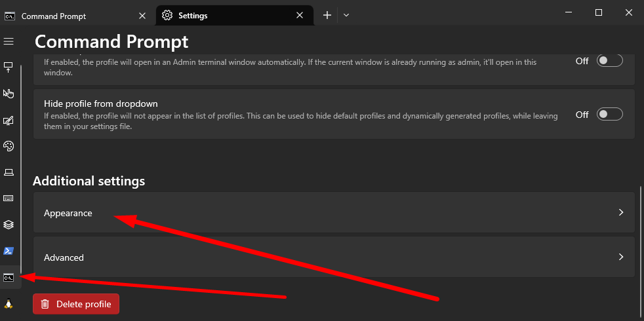Add a new tab with the plus button
644x321 pixels.
(x=327, y=15)
